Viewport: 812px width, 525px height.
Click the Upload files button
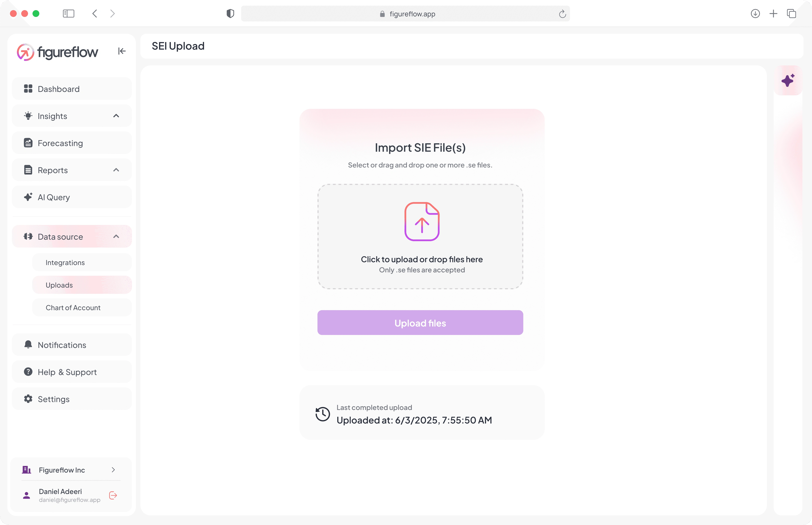click(420, 323)
